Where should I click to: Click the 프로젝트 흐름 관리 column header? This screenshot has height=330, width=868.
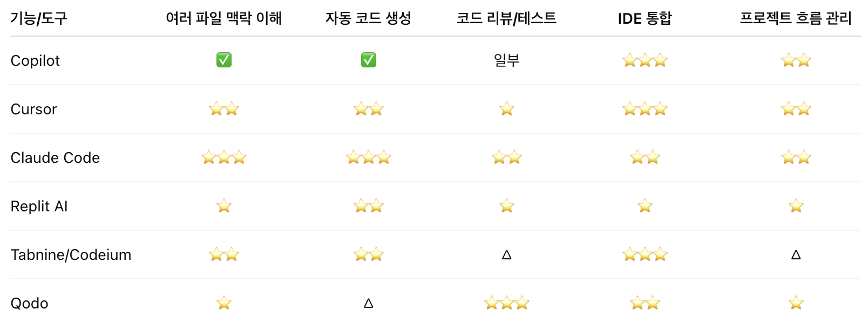tap(796, 18)
